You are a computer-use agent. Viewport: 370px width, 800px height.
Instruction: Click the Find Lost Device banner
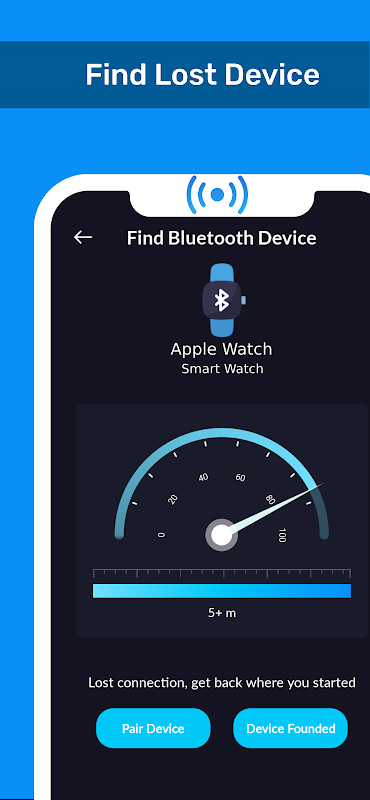185,74
